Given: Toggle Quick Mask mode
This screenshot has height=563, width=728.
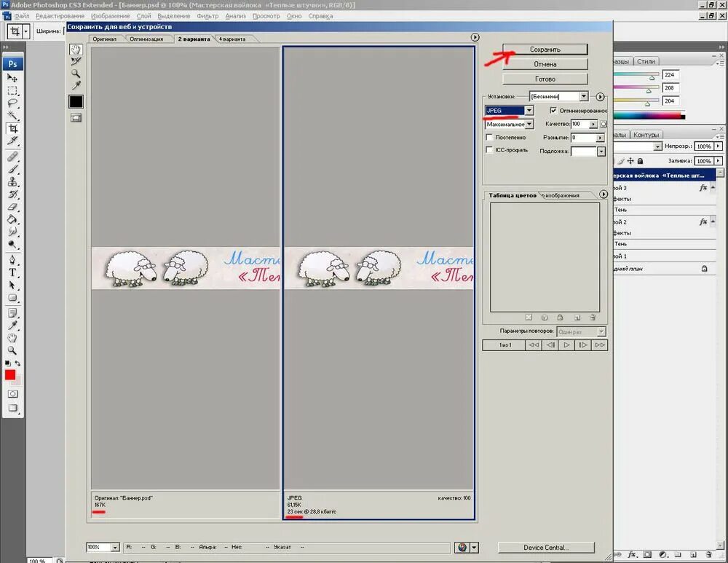Looking at the screenshot, I should point(12,394).
